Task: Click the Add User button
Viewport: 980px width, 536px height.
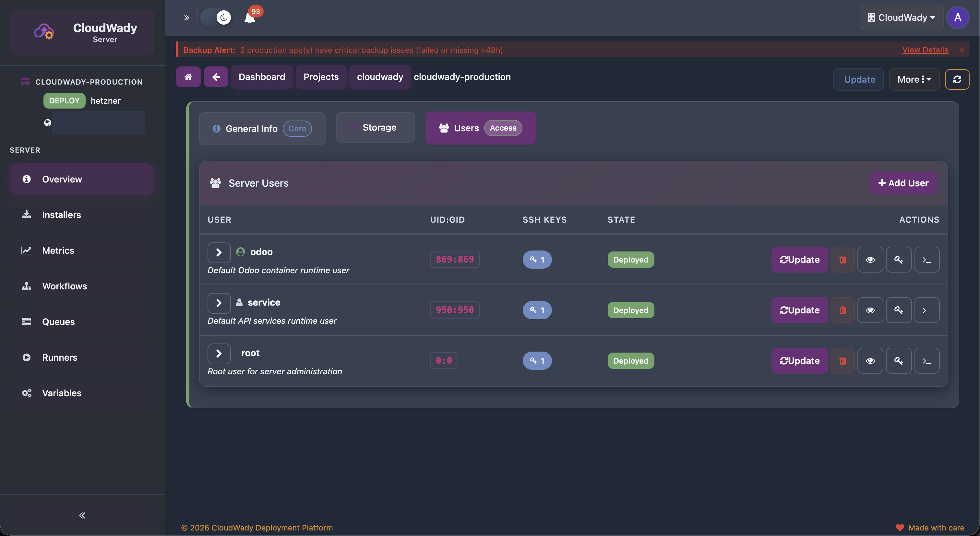Action: (903, 183)
